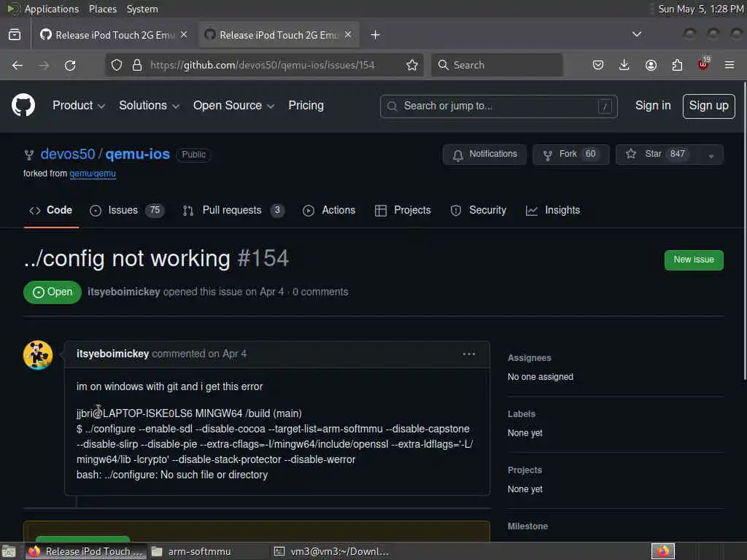This screenshot has height=560, width=747.
Task: Click the Sign in link
Action: [653, 106]
